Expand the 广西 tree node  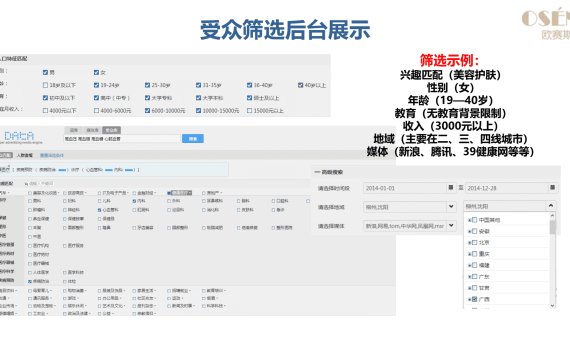click(x=469, y=299)
